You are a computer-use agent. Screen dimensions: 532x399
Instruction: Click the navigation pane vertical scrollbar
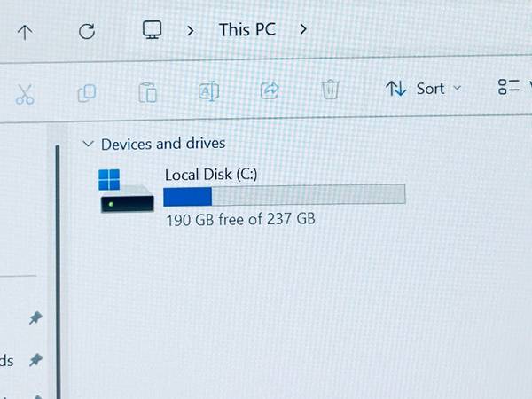pos(58,271)
